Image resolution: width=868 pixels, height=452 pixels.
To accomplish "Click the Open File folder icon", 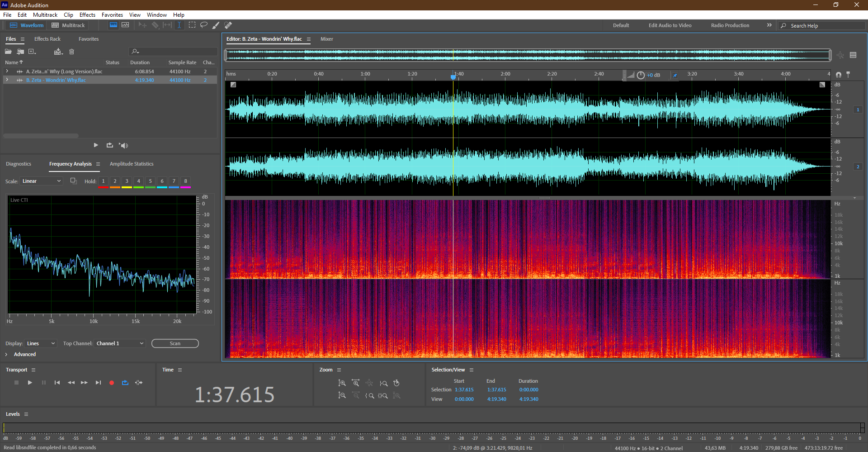I will coord(8,52).
